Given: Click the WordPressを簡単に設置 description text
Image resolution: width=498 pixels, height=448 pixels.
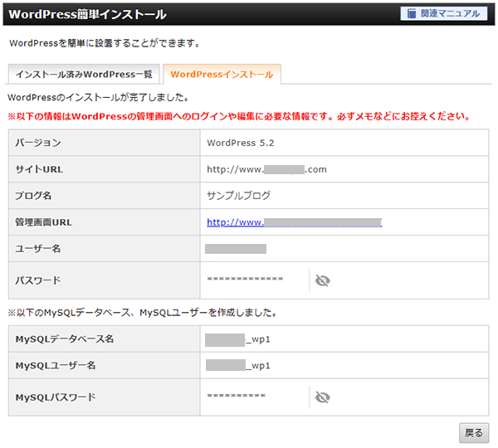Looking at the screenshot, I should [x=105, y=43].
